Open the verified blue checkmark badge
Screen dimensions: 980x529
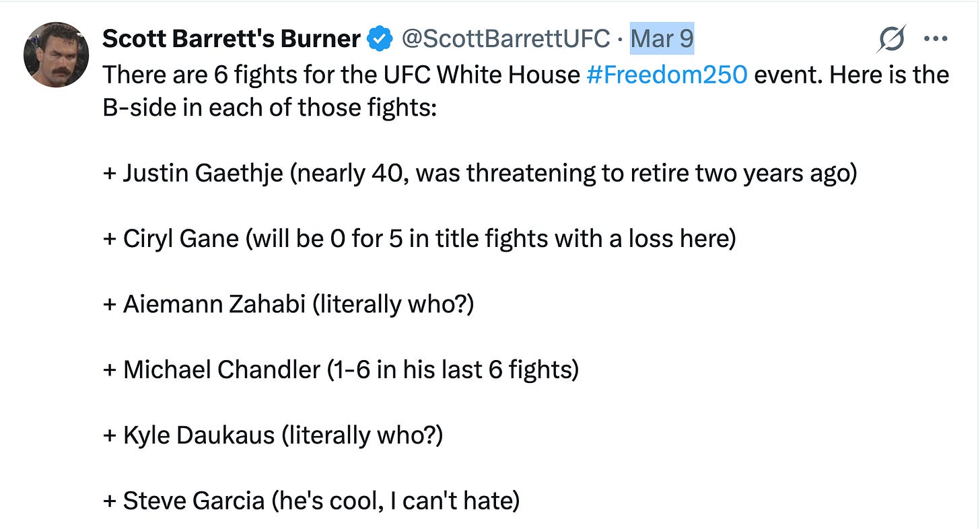point(380,38)
